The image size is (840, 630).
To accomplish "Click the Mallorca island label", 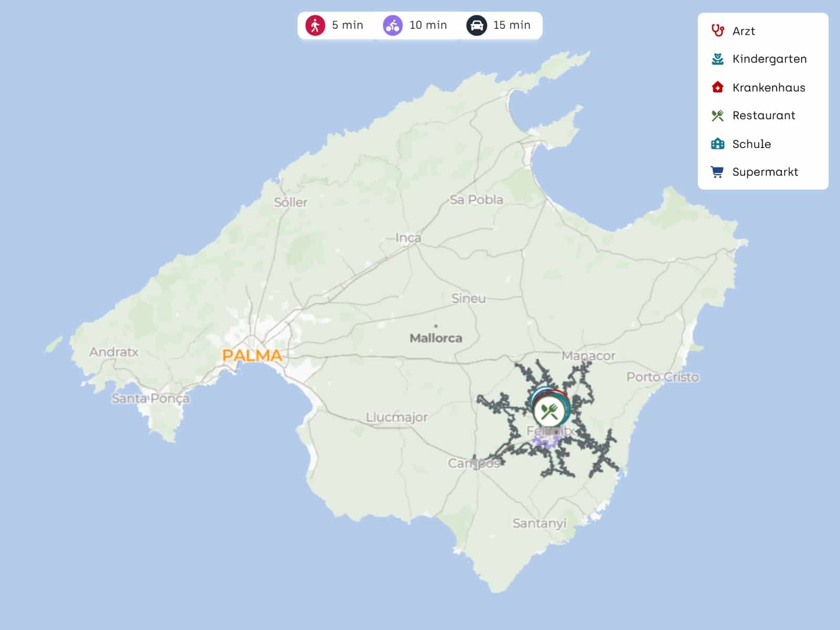I will click(x=435, y=338).
